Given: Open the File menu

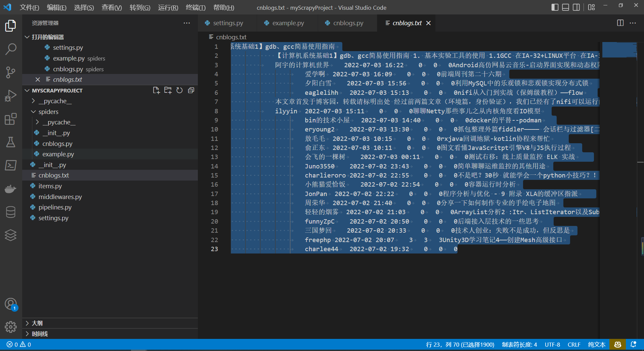Looking at the screenshot, I should pyautogui.click(x=29, y=7).
